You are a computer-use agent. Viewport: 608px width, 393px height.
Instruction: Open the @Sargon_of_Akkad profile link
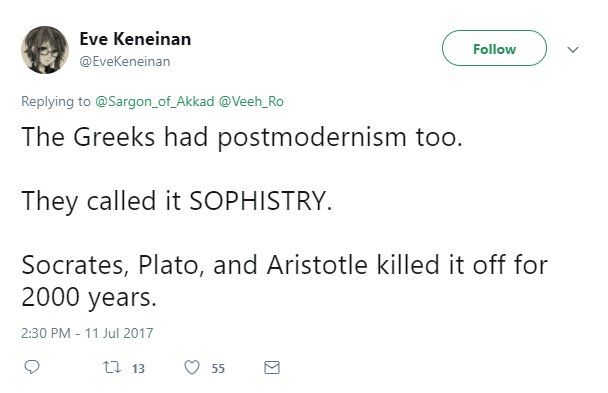tap(154, 102)
